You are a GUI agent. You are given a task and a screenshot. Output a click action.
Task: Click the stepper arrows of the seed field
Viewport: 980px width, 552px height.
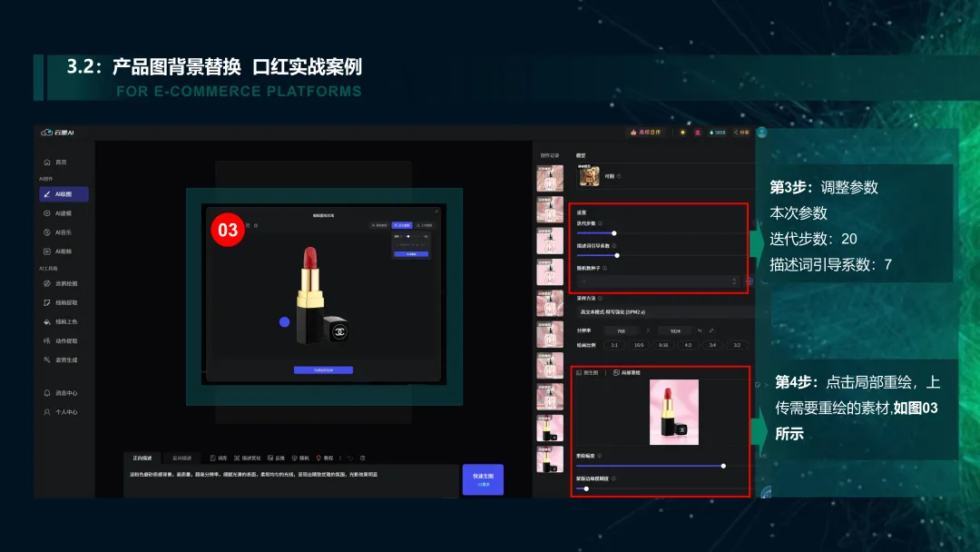pos(734,281)
